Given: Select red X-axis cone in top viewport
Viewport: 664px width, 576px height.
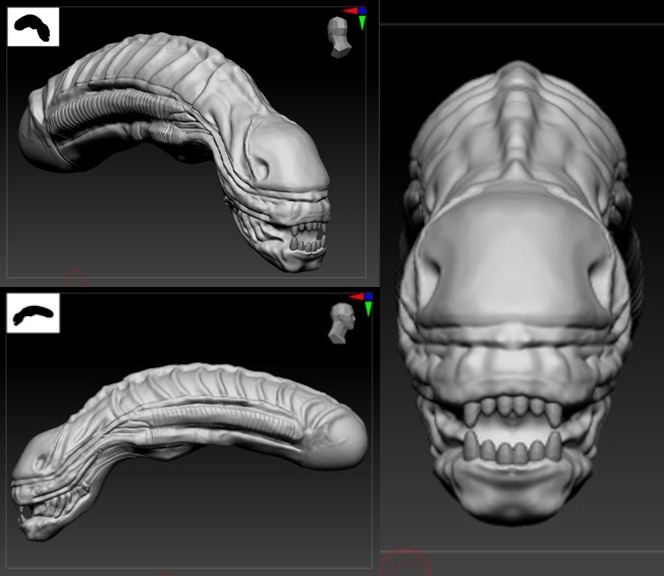Looking at the screenshot, I should (350, 11).
